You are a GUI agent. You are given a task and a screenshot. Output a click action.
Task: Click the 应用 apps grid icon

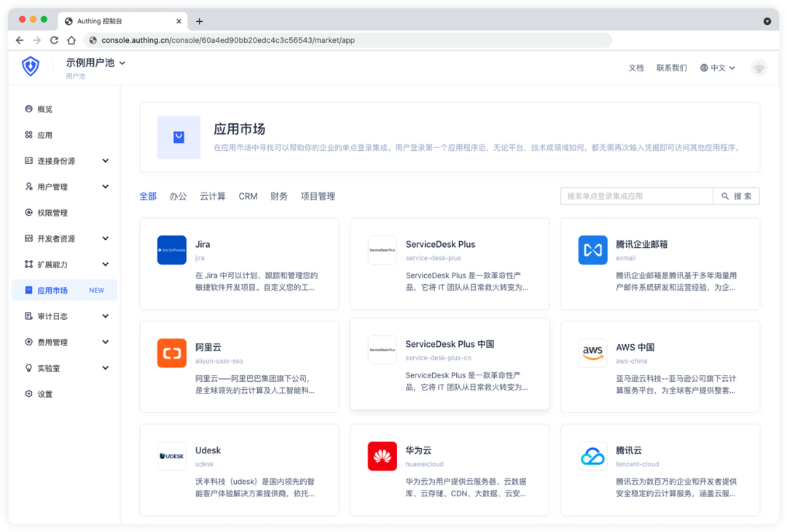(x=28, y=135)
